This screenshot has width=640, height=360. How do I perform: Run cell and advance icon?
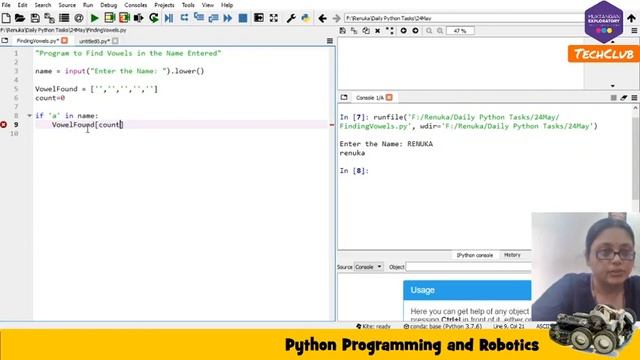[124, 18]
